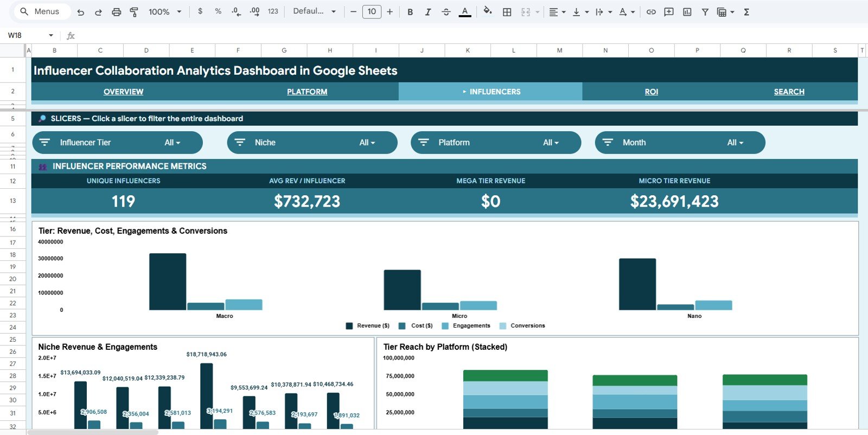
Task: Click the Borders icon
Action: (x=507, y=12)
